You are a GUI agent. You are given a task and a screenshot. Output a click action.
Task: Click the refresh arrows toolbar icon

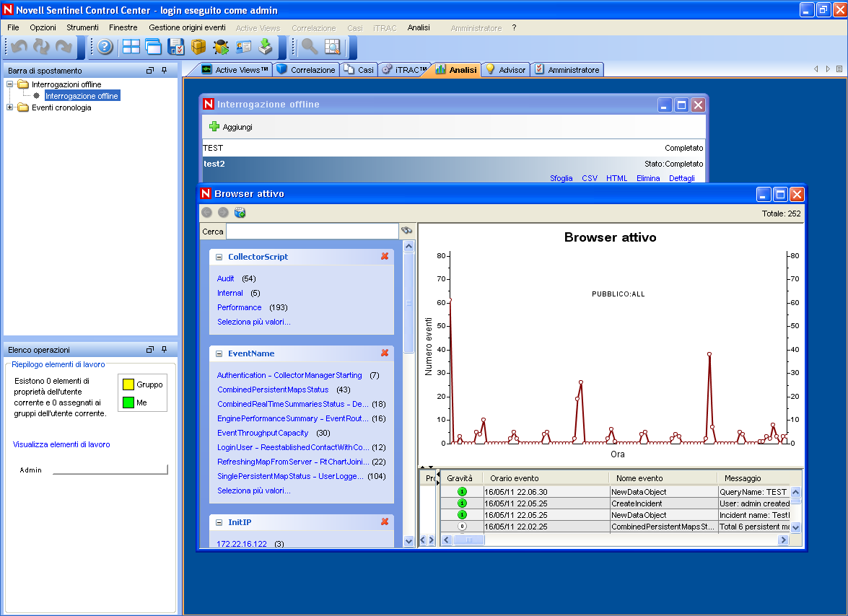pos(42,47)
